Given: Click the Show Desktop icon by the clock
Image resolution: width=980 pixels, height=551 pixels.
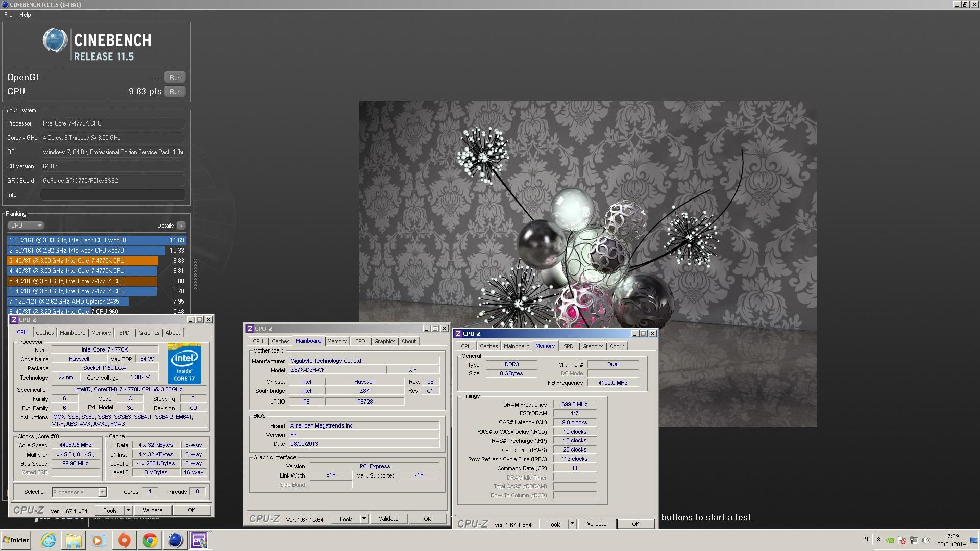Looking at the screenshot, I should pyautogui.click(x=974, y=540).
